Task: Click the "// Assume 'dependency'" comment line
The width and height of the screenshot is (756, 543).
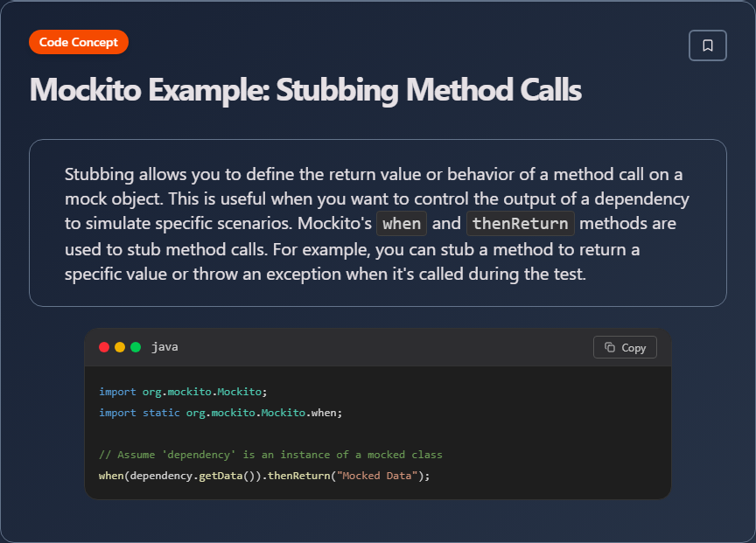Action: 270,455
